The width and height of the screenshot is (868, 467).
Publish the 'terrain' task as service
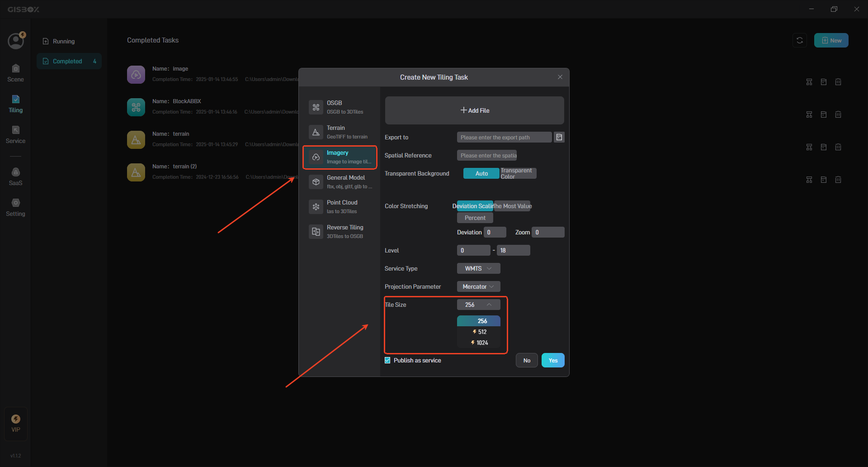coord(809,147)
